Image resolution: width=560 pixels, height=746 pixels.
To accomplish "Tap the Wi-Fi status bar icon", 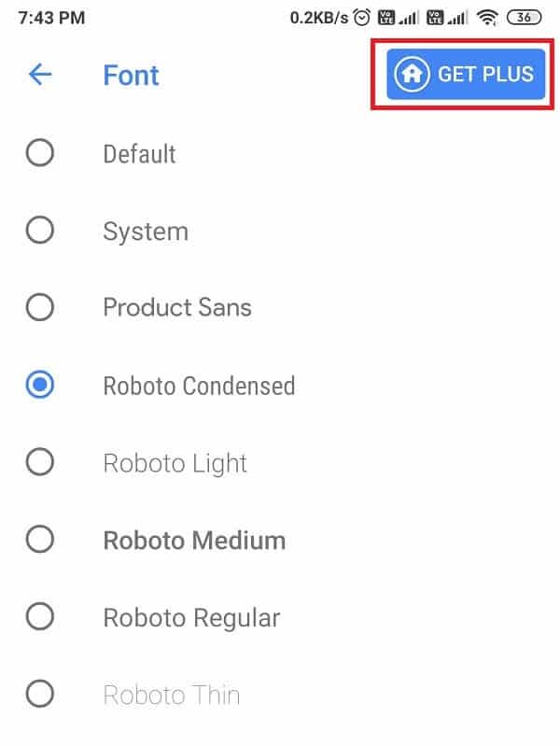I will [485, 17].
